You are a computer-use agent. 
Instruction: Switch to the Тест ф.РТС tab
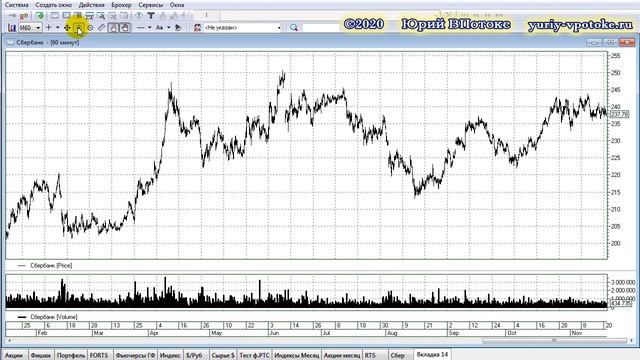254,355
